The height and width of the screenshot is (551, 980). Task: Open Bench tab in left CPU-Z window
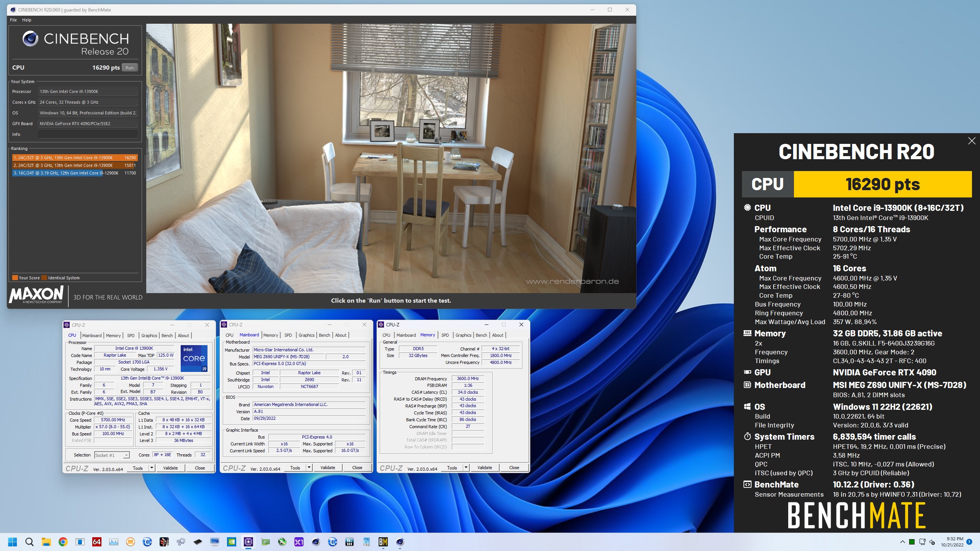pos(167,336)
